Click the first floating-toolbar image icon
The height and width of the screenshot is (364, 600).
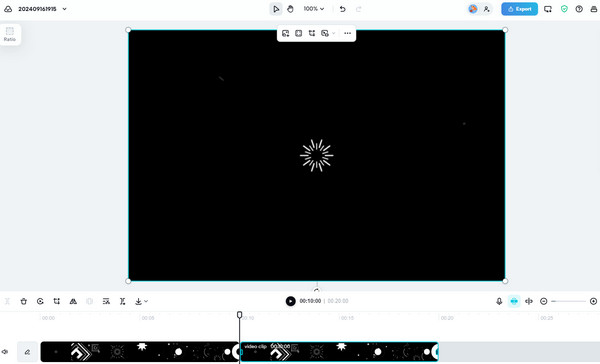tap(285, 33)
